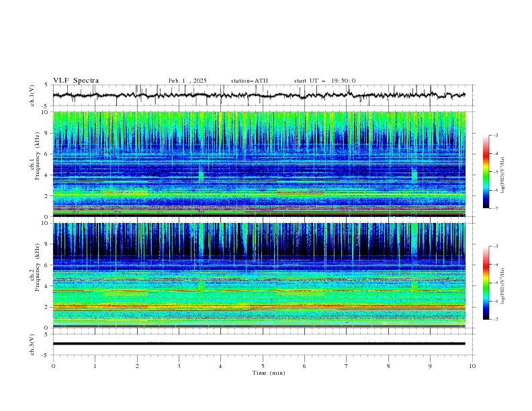Click time-axis tick label "10" at right end
The image size is (532, 411).
coord(472,366)
